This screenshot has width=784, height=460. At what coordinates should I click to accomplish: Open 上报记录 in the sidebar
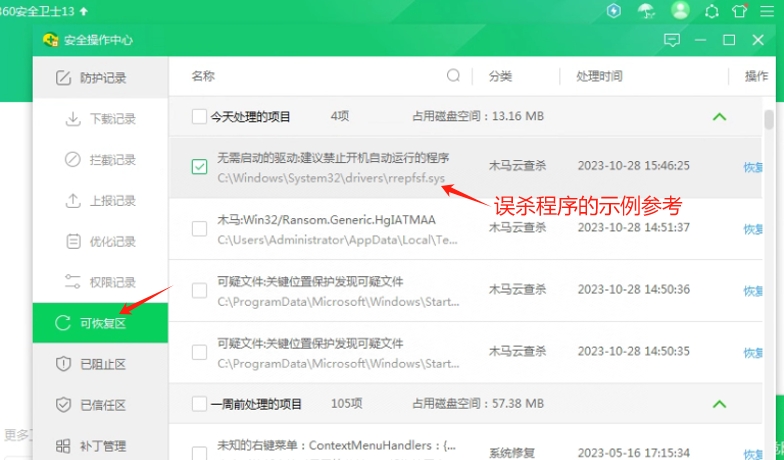[x=100, y=200]
